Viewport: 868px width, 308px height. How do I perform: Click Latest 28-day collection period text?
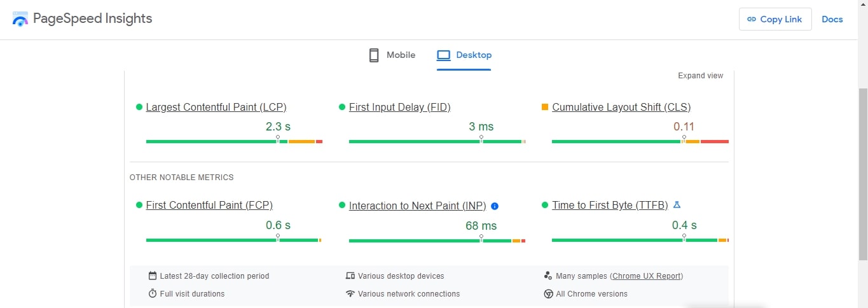[x=215, y=276]
